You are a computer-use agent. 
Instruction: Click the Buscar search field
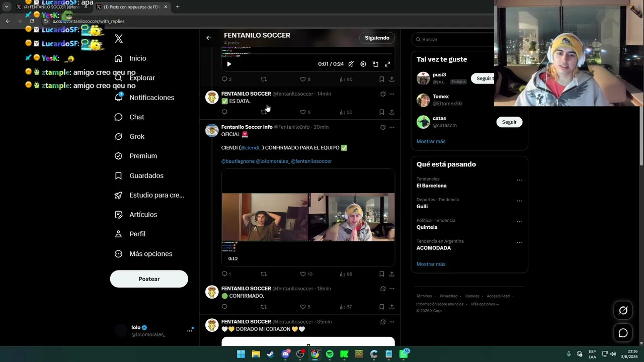click(x=453, y=39)
